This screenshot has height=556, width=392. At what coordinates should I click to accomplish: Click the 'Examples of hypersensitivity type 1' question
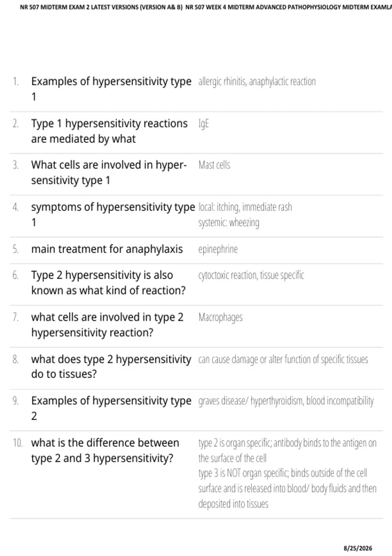tap(111, 89)
